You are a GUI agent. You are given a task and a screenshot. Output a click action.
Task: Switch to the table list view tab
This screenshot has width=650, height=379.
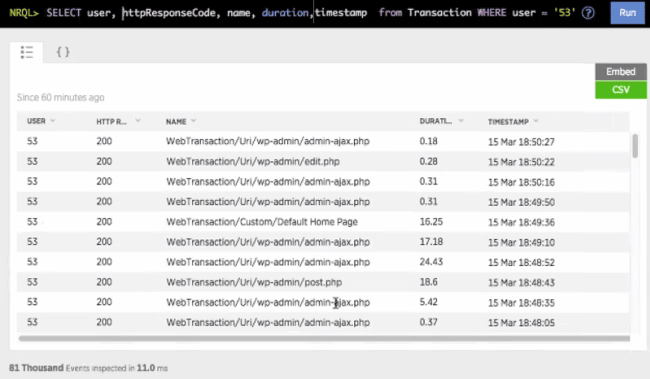coord(27,52)
